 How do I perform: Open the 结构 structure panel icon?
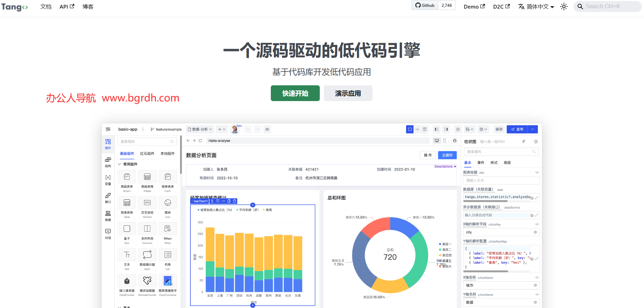pos(108,162)
